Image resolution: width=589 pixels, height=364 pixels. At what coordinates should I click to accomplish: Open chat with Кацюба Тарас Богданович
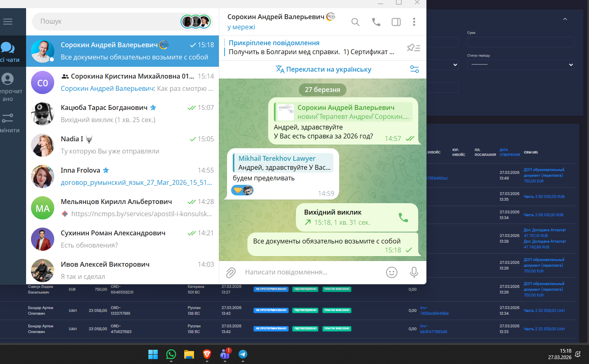(x=122, y=114)
